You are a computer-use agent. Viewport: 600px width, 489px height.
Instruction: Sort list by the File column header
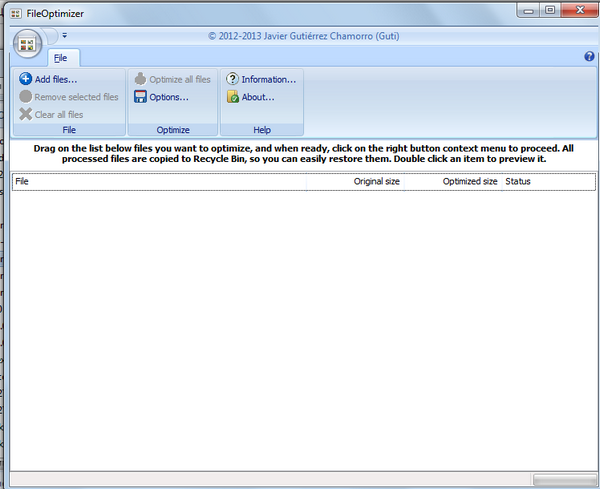159,181
